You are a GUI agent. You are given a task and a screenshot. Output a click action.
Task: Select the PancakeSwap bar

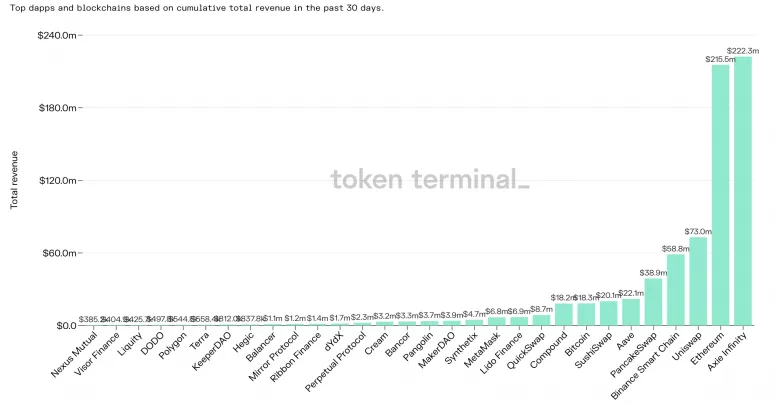(x=654, y=302)
